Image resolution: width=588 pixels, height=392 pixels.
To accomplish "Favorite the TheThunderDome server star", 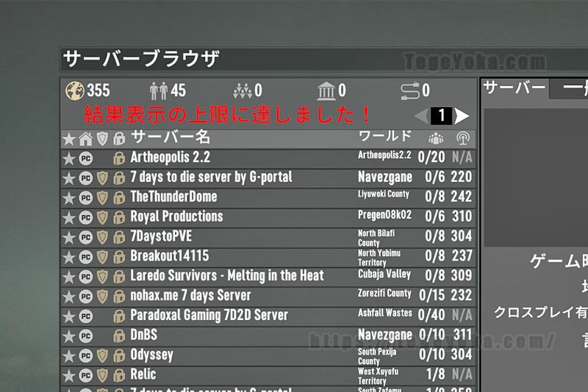I will click(69, 198).
